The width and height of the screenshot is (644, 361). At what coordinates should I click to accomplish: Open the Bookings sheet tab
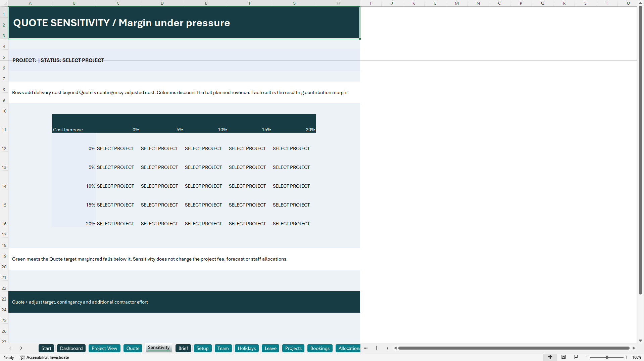pos(320,348)
